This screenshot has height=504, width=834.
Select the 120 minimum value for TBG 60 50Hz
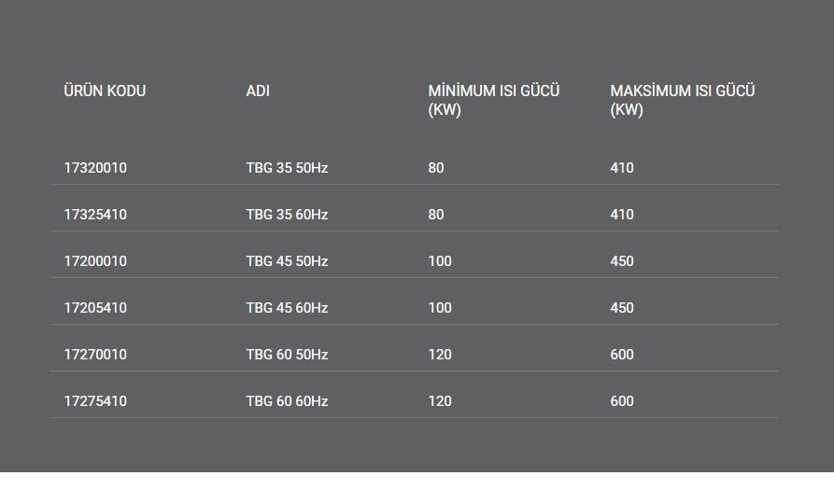(x=440, y=355)
